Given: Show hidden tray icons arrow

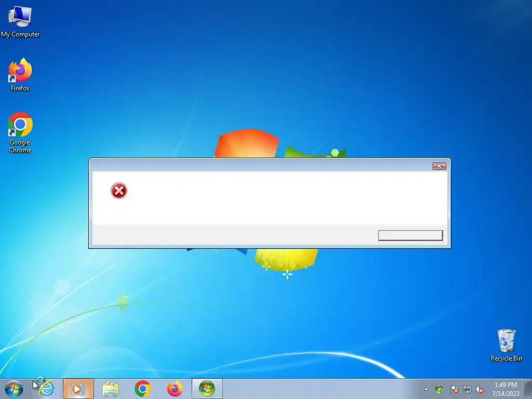Looking at the screenshot, I should [426, 390].
